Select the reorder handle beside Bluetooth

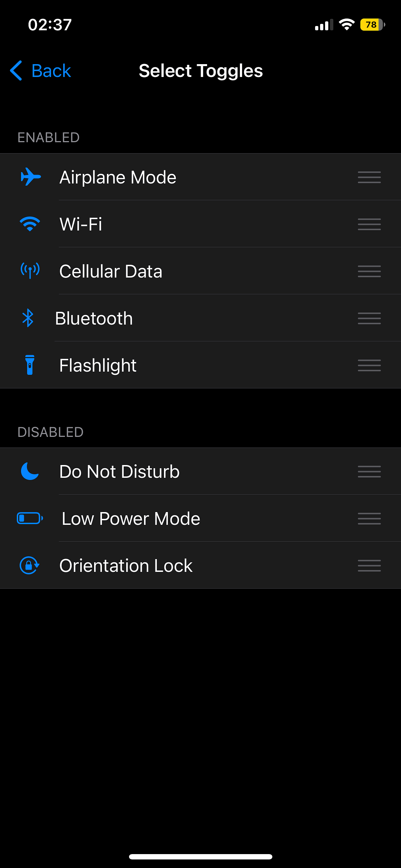click(369, 318)
